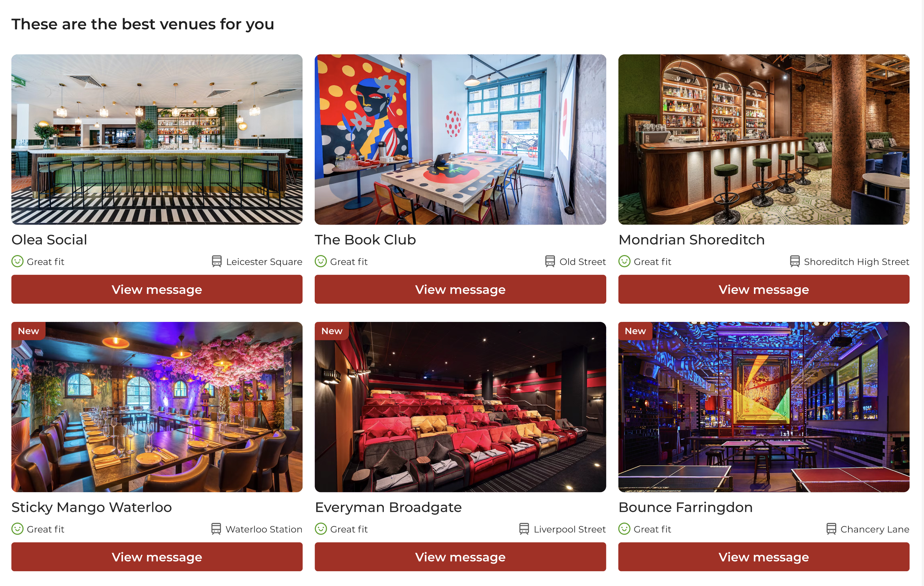
Task: Click the New badge on Bounce Farringdon photo
Action: point(635,331)
